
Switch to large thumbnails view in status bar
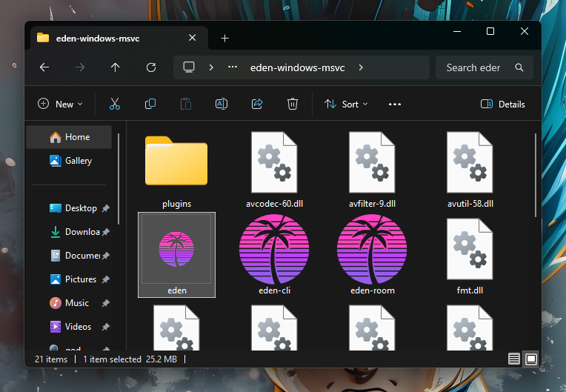tap(531, 359)
